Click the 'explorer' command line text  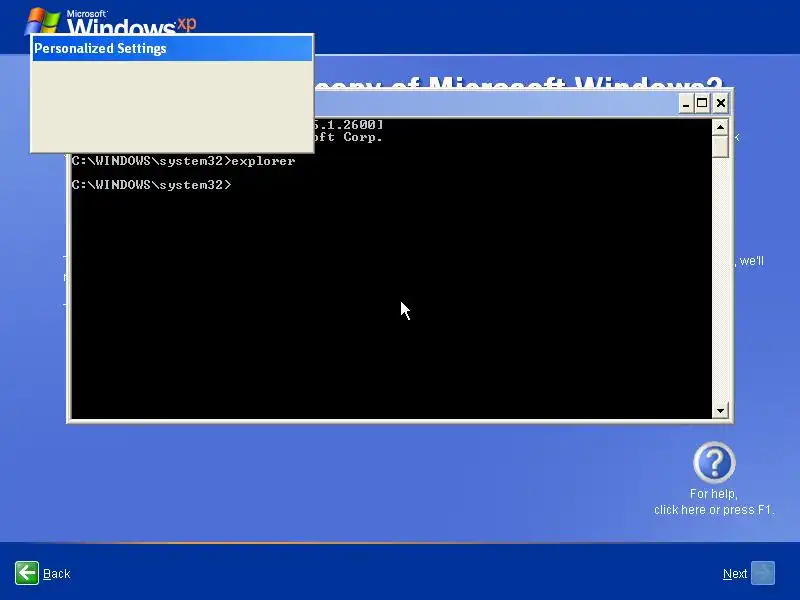(x=263, y=161)
